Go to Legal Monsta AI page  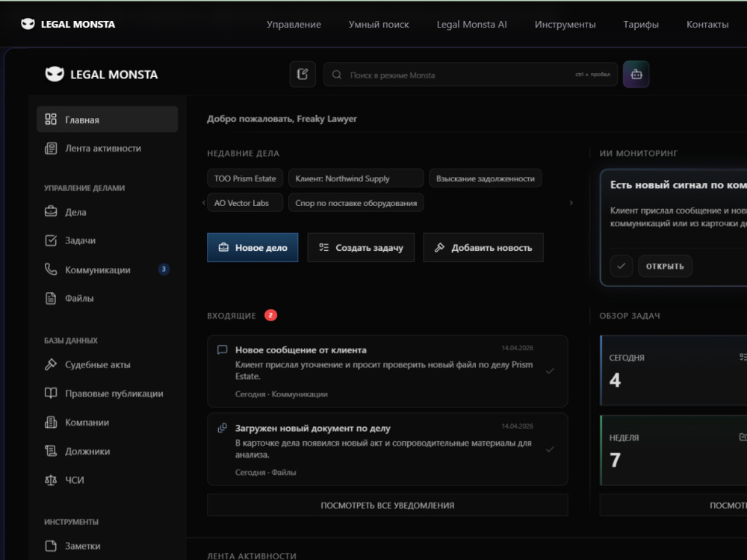[x=471, y=25]
